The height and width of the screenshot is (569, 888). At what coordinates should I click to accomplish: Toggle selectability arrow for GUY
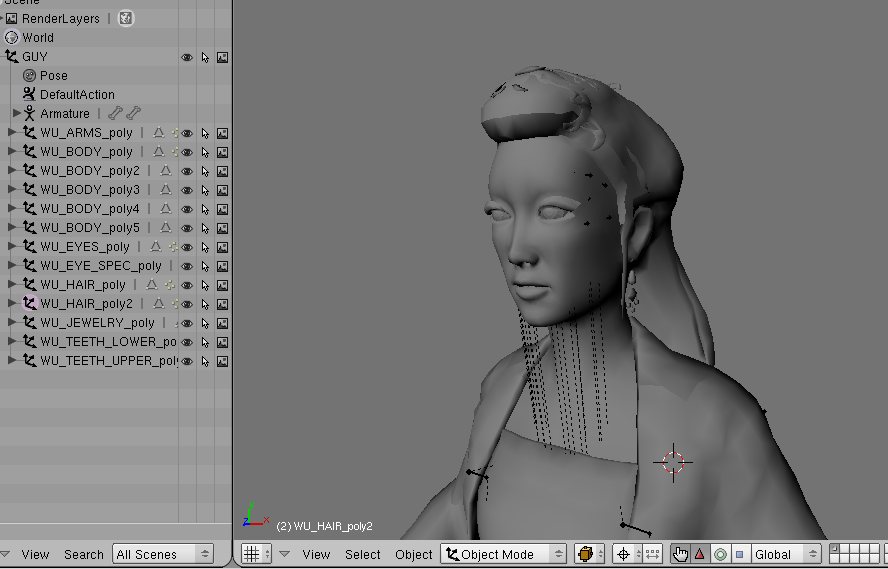coord(205,57)
